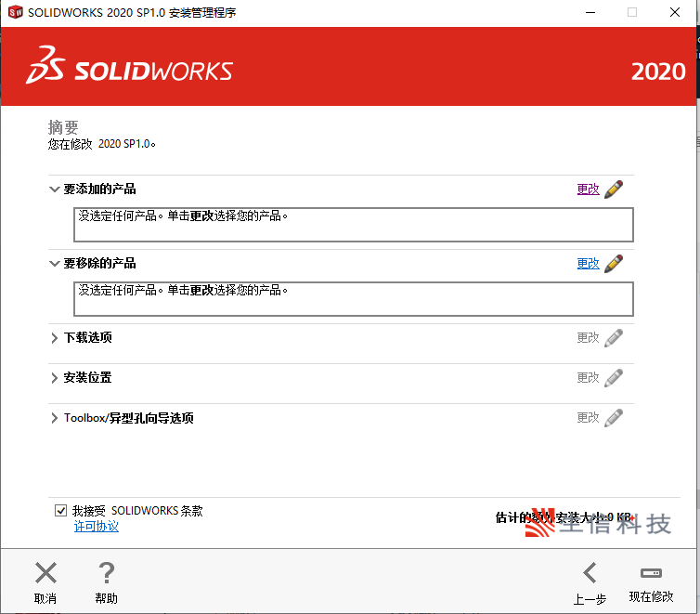Minimize the installation manager window
The height and width of the screenshot is (614, 700).
click(590, 12)
